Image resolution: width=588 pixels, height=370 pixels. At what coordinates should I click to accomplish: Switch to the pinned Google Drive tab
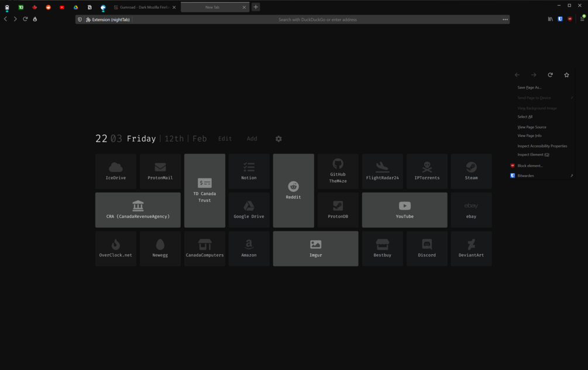point(75,7)
